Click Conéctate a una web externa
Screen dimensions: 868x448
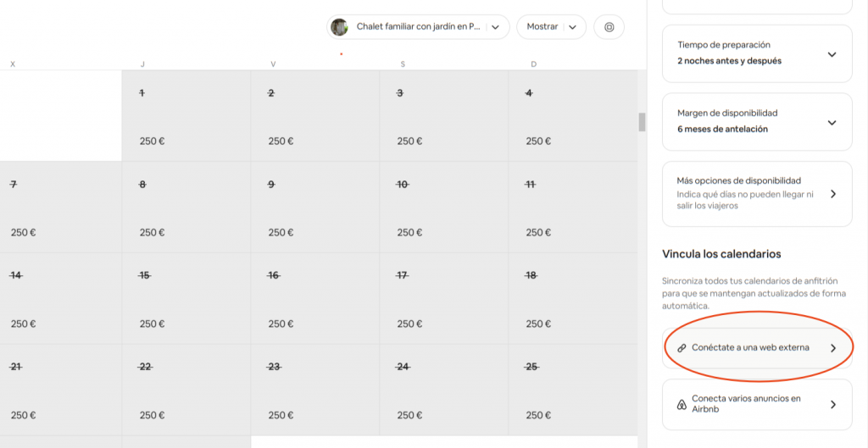tap(750, 348)
